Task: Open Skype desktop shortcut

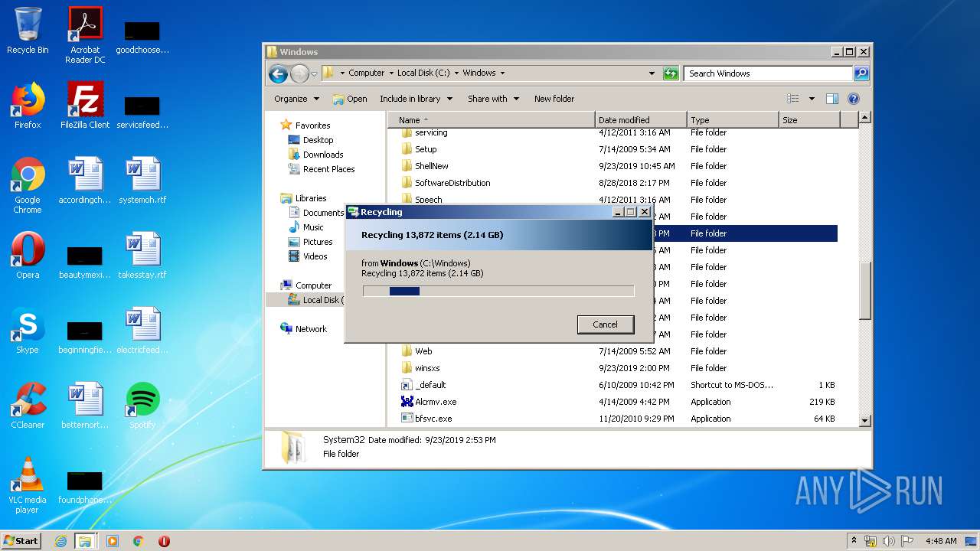Action: (28, 331)
